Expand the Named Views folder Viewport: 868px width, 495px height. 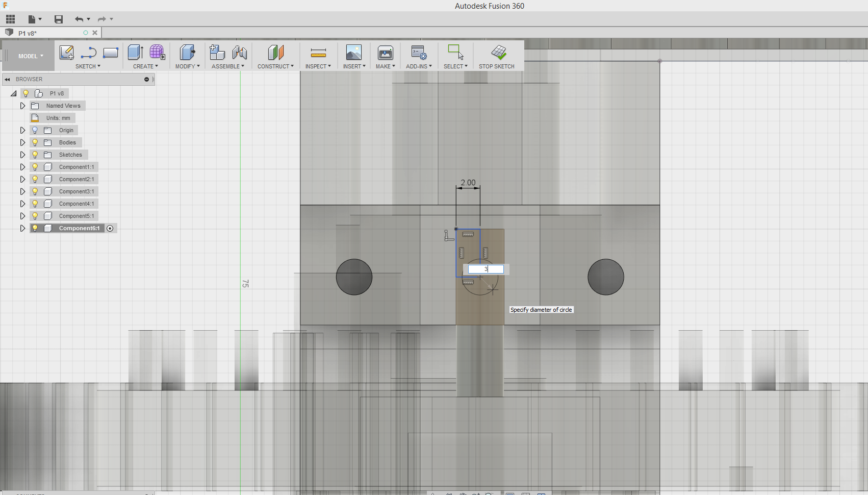click(22, 106)
